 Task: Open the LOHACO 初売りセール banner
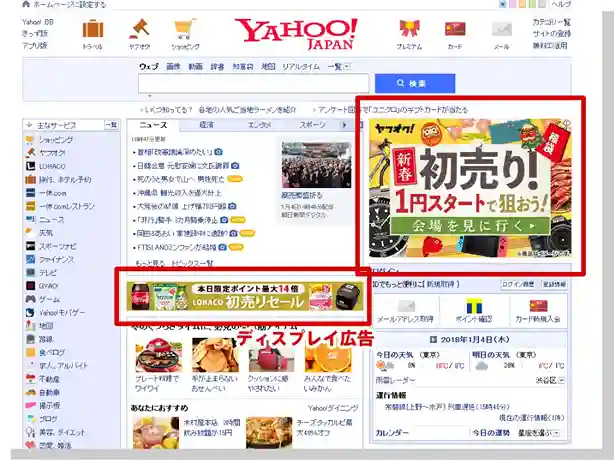point(245,296)
